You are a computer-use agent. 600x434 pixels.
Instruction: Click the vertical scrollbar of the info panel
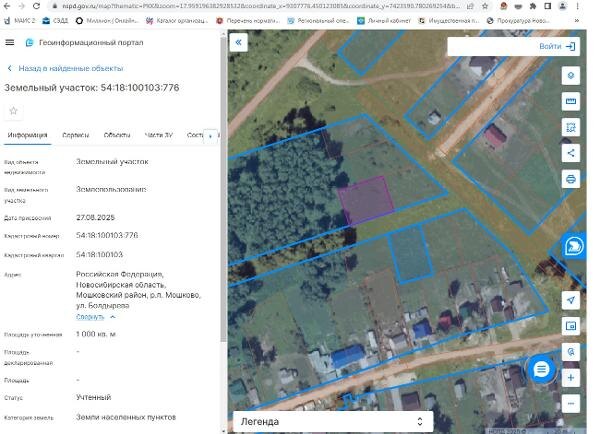223,188
